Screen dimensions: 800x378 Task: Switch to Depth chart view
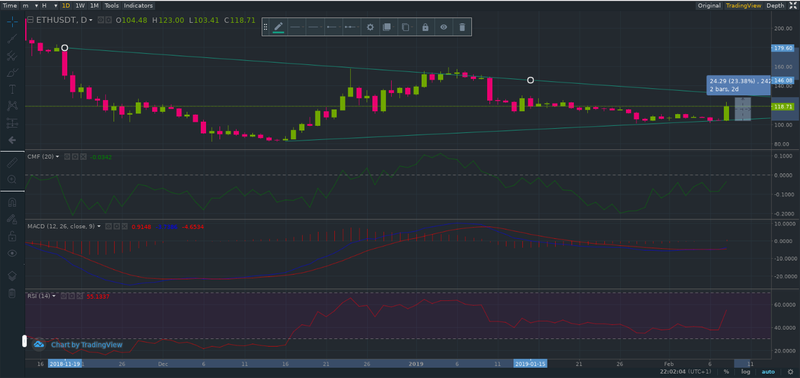(x=775, y=6)
